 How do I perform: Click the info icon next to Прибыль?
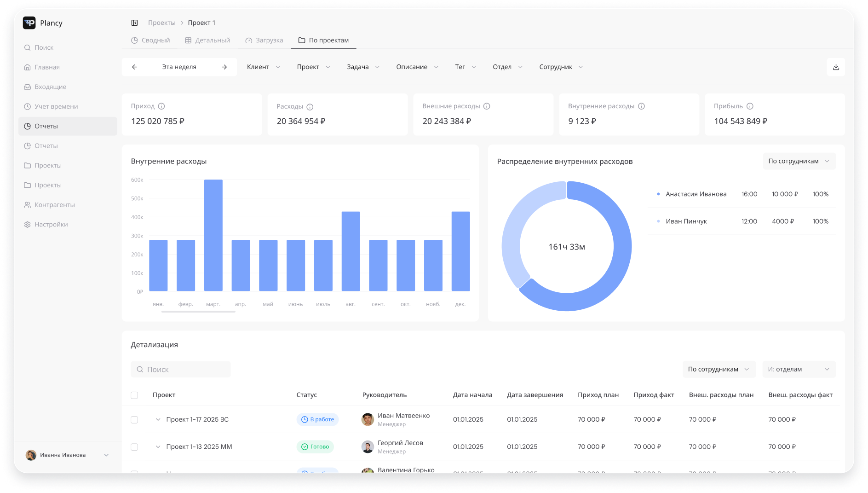click(x=750, y=106)
